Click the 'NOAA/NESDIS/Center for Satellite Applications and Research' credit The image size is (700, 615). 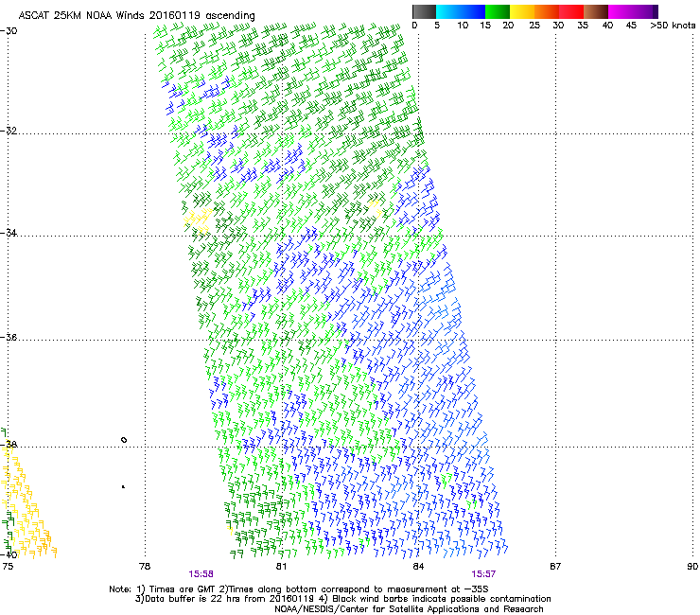tap(409, 609)
